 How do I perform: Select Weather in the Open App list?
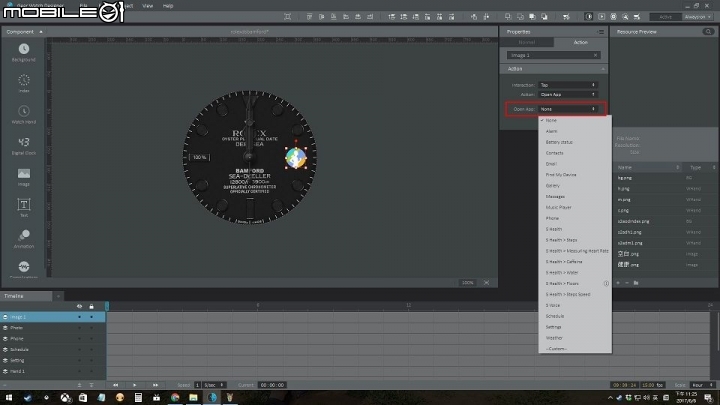tap(554, 337)
